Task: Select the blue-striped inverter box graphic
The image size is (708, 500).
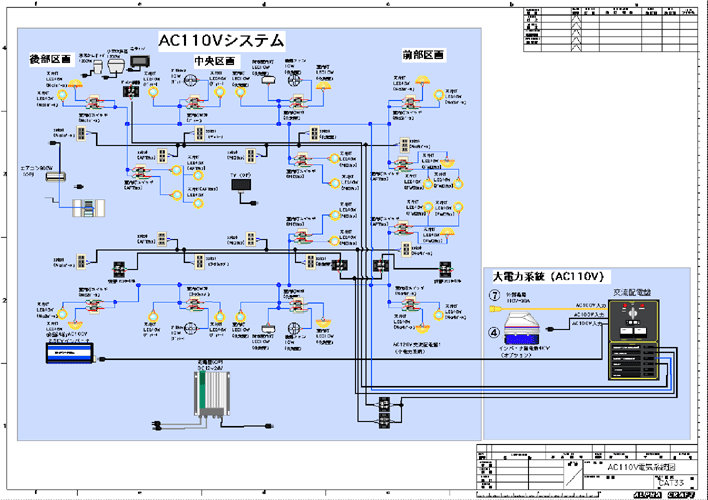Action: (69, 353)
